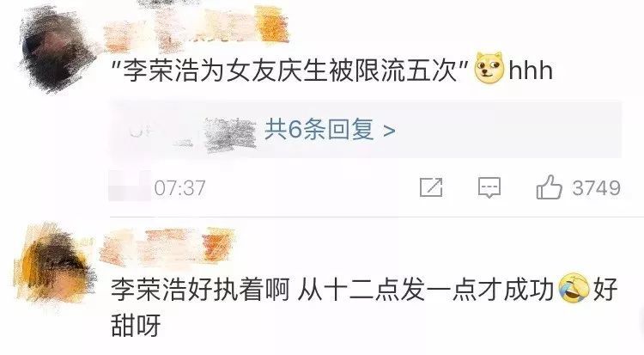Screen dimensions: 644x355
Task: Click the blurred replier name in reply box
Action: coord(230,134)
